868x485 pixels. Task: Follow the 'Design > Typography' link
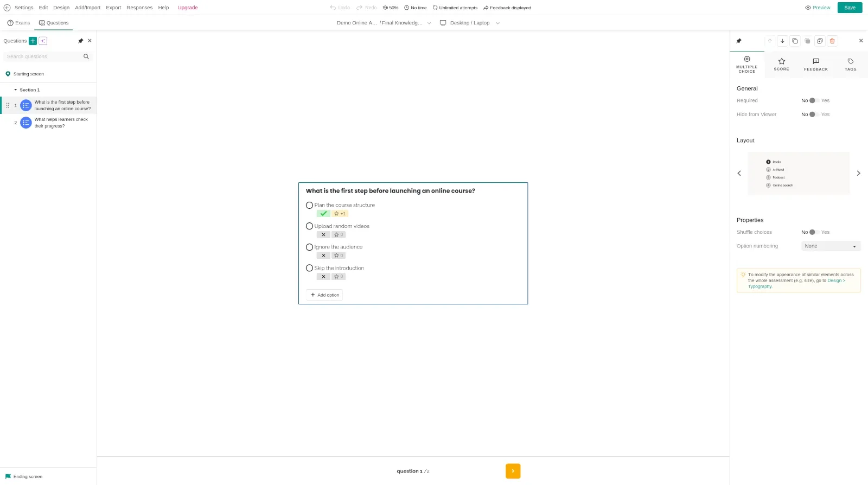point(796,283)
